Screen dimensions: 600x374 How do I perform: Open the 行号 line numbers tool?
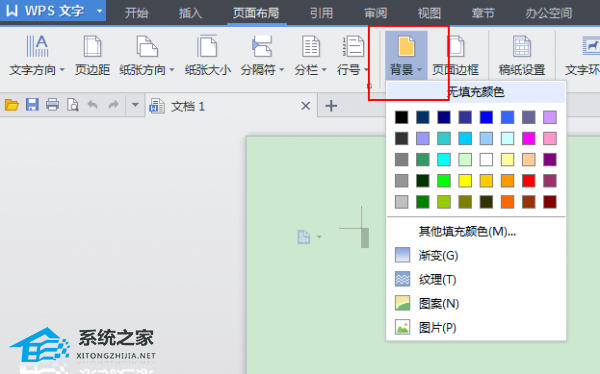pos(352,56)
